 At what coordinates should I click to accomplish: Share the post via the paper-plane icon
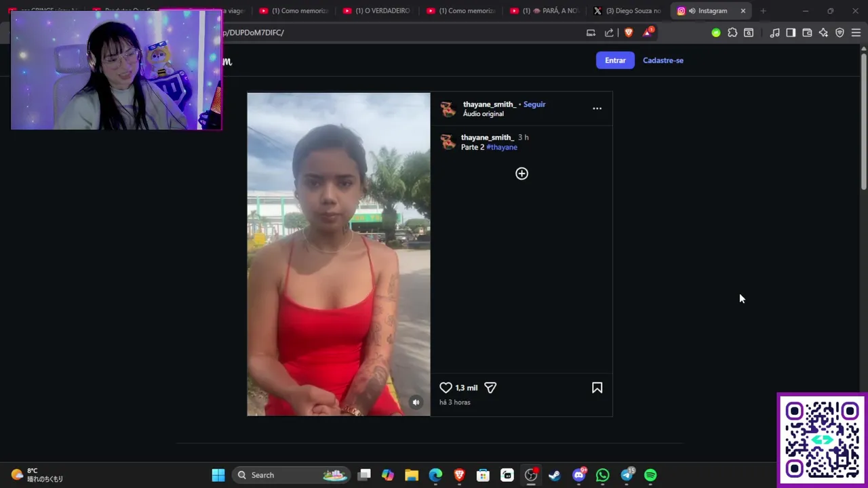490,388
